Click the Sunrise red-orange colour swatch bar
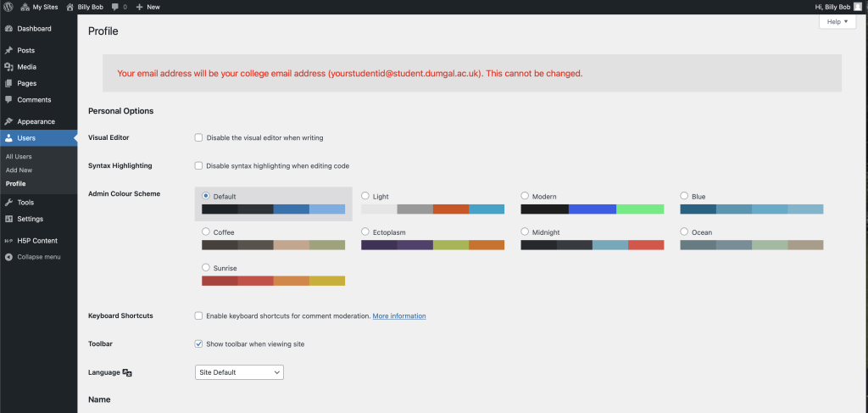The height and width of the screenshot is (413, 868). [x=274, y=281]
